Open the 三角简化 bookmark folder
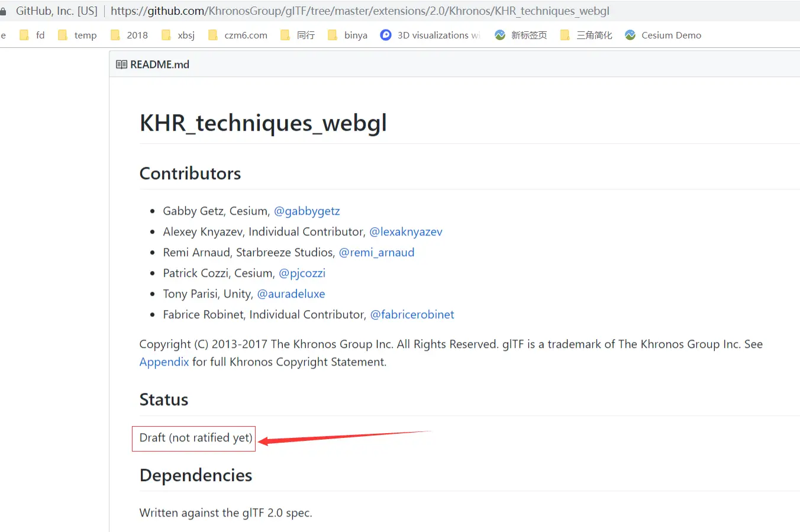The height and width of the screenshot is (532, 800). pos(586,36)
